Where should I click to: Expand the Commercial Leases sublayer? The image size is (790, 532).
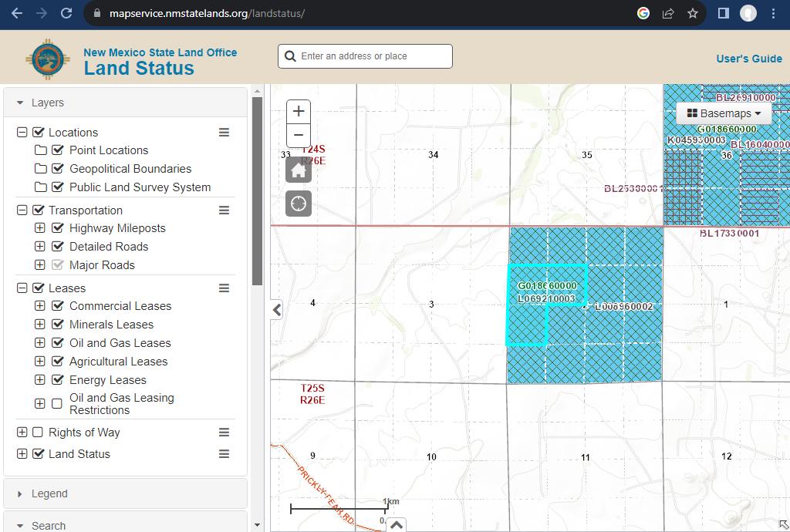pyautogui.click(x=40, y=306)
